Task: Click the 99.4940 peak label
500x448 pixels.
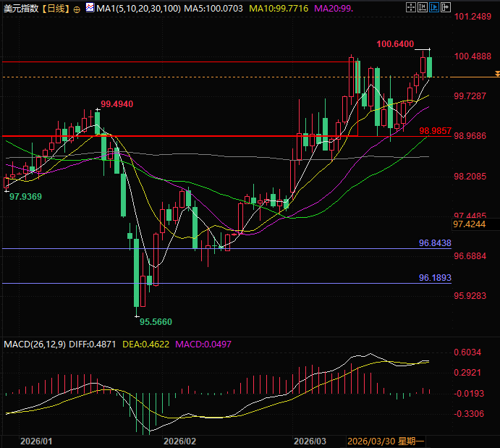Action: [x=117, y=104]
